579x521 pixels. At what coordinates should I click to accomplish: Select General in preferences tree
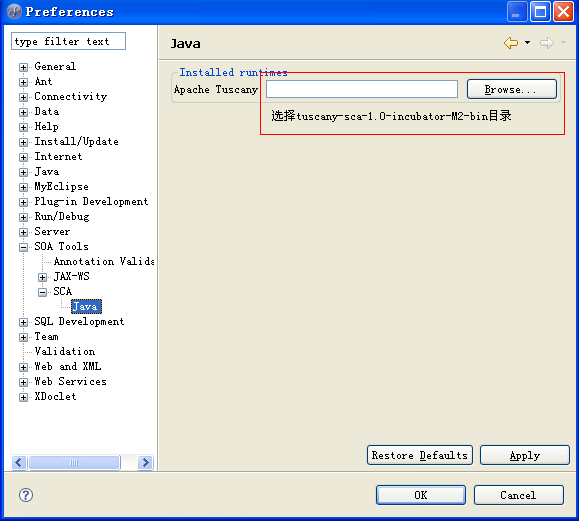[x=55, y=66]
